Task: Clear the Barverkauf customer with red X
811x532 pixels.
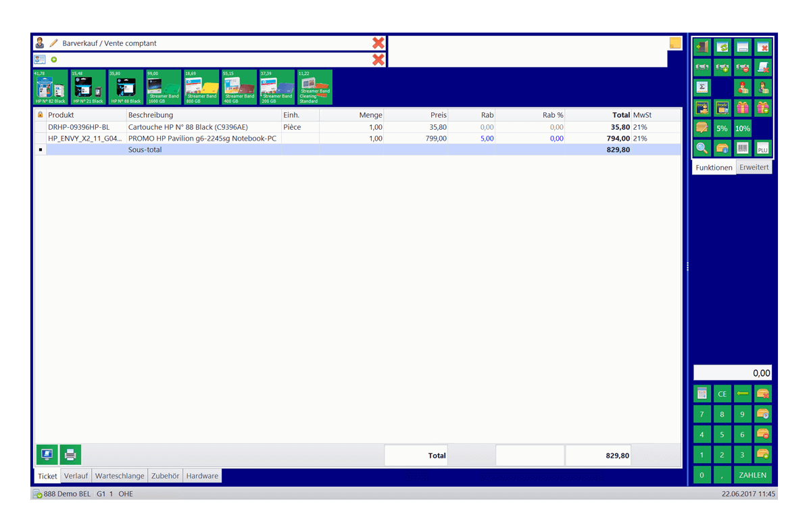Action: [x=378, y=43]
